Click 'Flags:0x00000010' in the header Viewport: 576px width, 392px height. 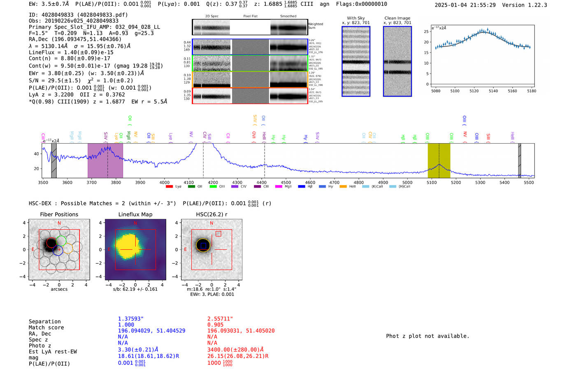tap(361, 4)
